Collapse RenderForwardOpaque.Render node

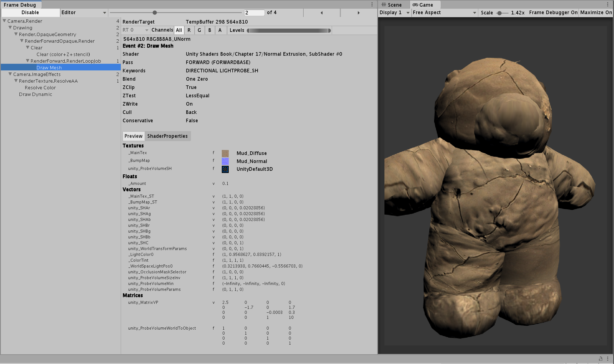pyautogui.click(x=22, y=41)
